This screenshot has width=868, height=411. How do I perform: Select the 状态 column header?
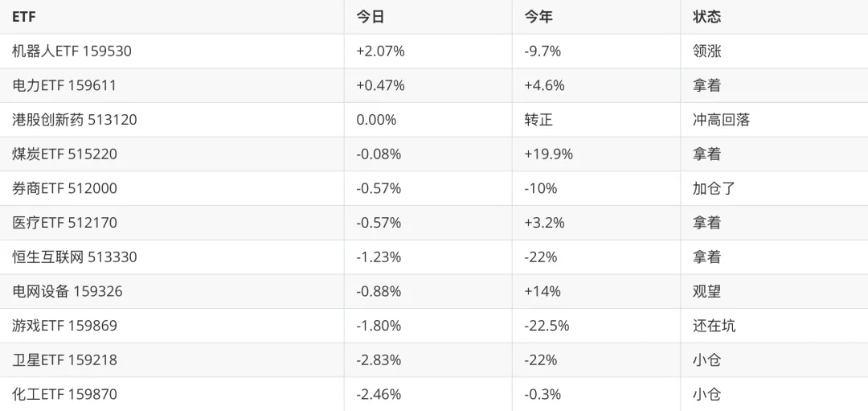pyautogui.click(x=707, y=17)
